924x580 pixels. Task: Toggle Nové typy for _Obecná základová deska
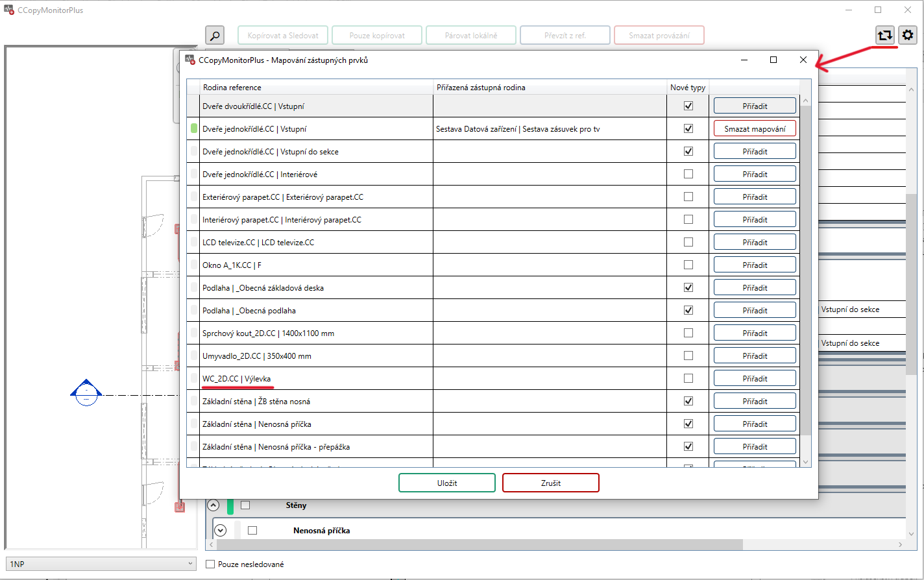688,287
